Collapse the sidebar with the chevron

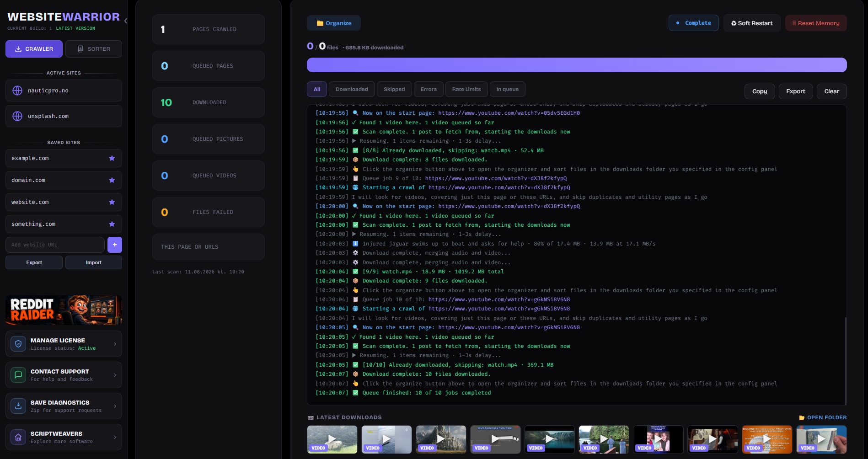(125, 21)
